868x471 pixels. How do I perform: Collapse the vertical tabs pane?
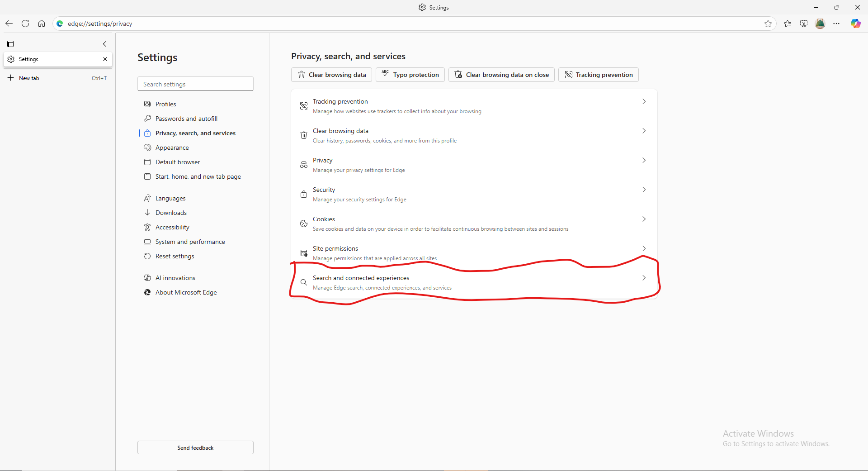pos(104,44)
